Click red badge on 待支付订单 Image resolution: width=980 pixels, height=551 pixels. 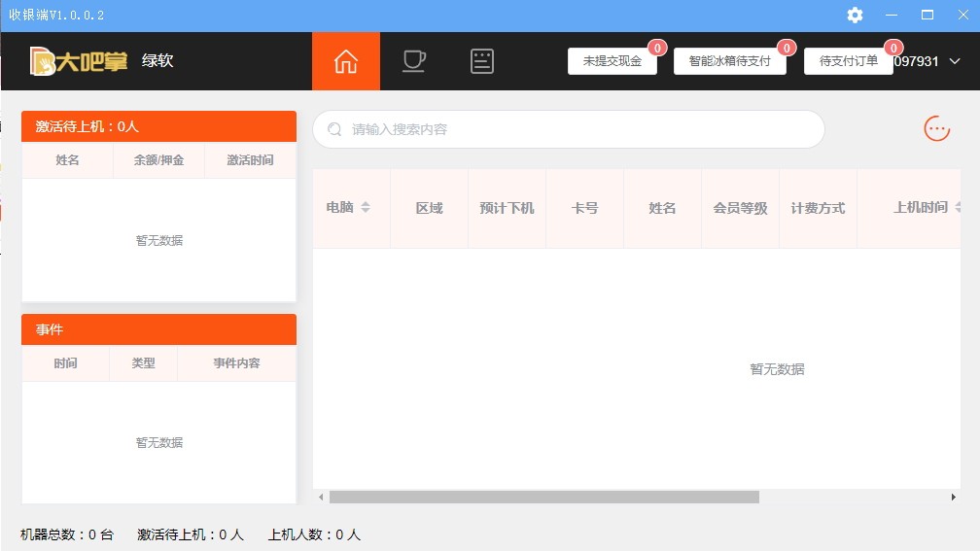coord(893,49)
